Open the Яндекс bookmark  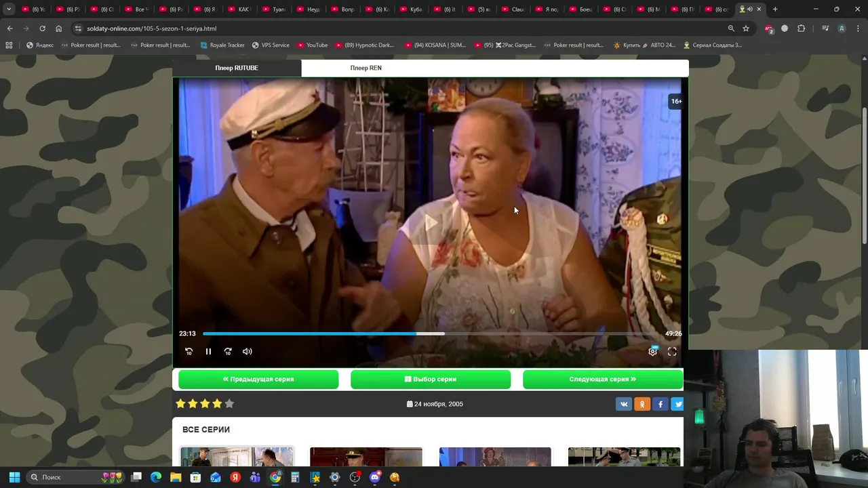pos(40,45)
